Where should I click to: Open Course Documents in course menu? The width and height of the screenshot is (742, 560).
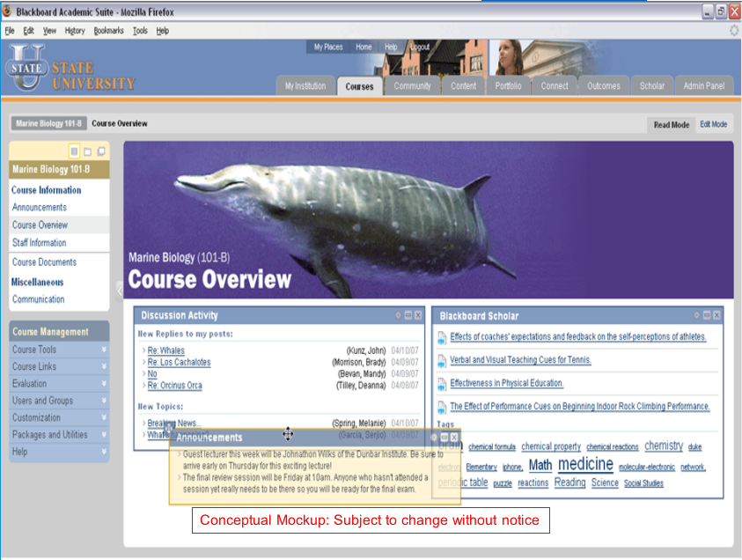44,262
